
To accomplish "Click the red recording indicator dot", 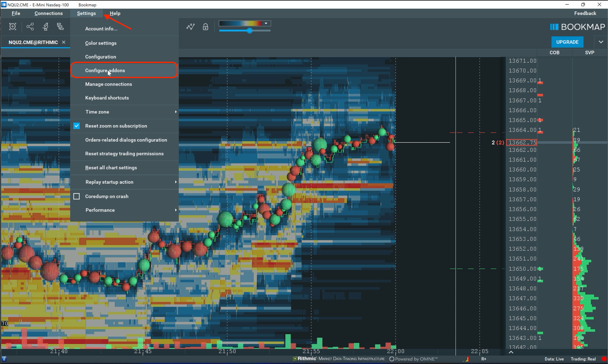I will click(x=604, y=359).
